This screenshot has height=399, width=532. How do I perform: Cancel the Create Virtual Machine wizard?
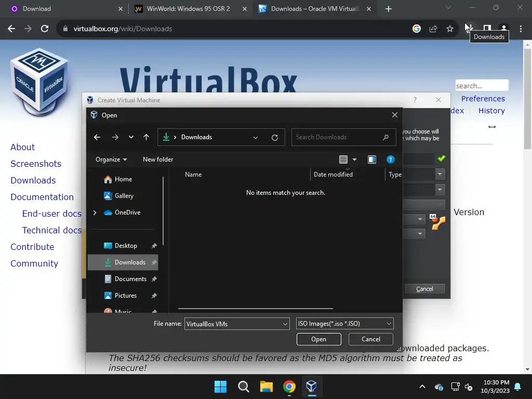pyautogui.click(x=424, y=289)
